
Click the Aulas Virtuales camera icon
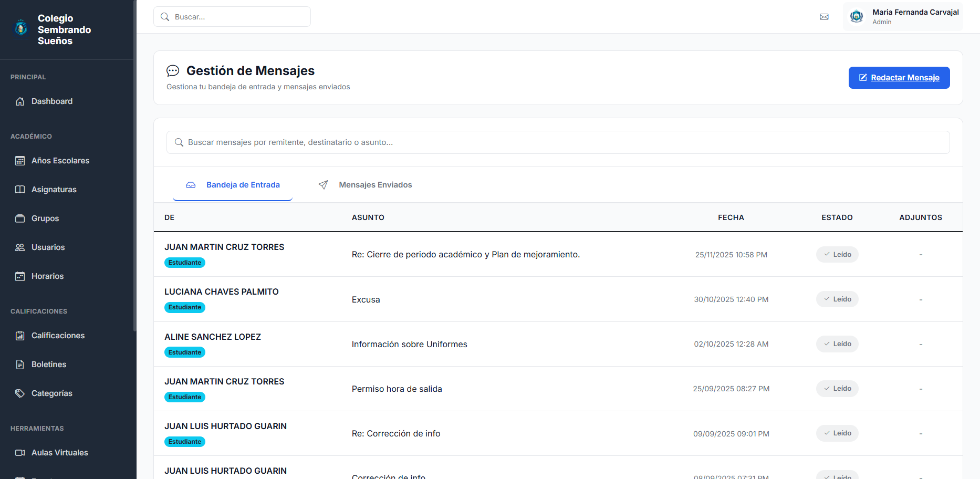click(x=20, y=453)
